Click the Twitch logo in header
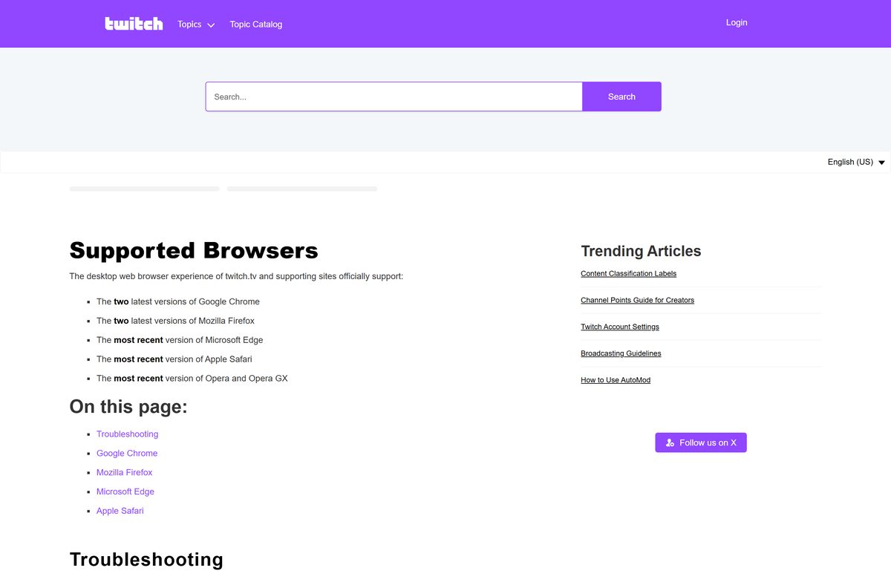The image size is (891, 588). point(134,24)
